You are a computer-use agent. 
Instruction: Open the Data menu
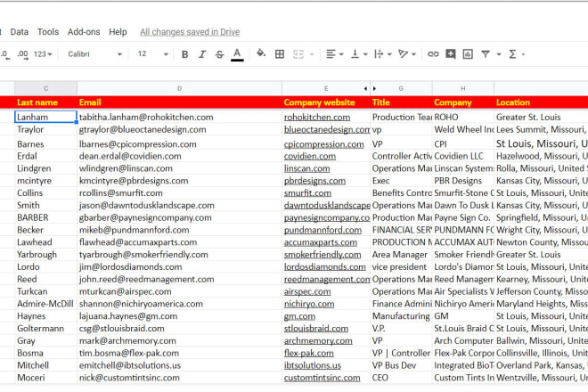[19, 32]
